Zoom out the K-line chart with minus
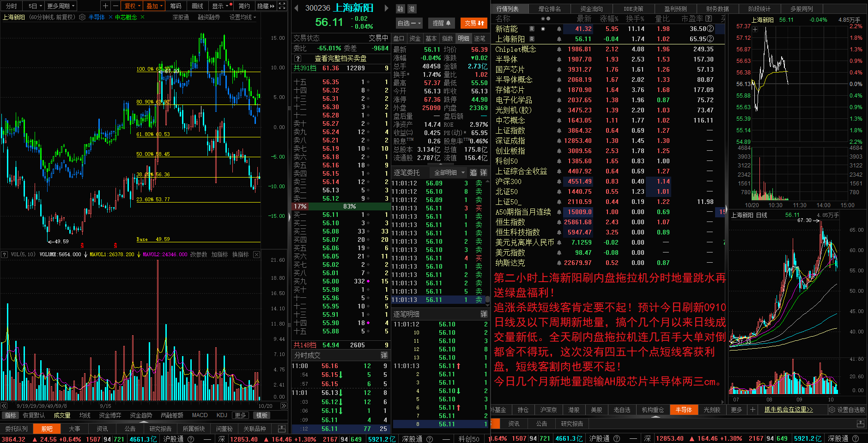This screenshot has height=443, width=868. coord(115,6)
